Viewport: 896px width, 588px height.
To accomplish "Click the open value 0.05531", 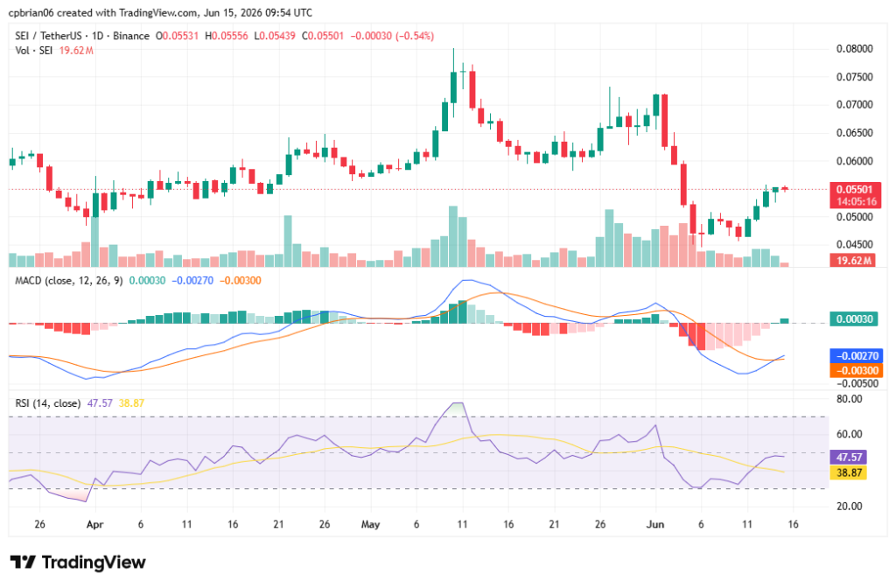I will pyautogui.click(x=180, y=36).
